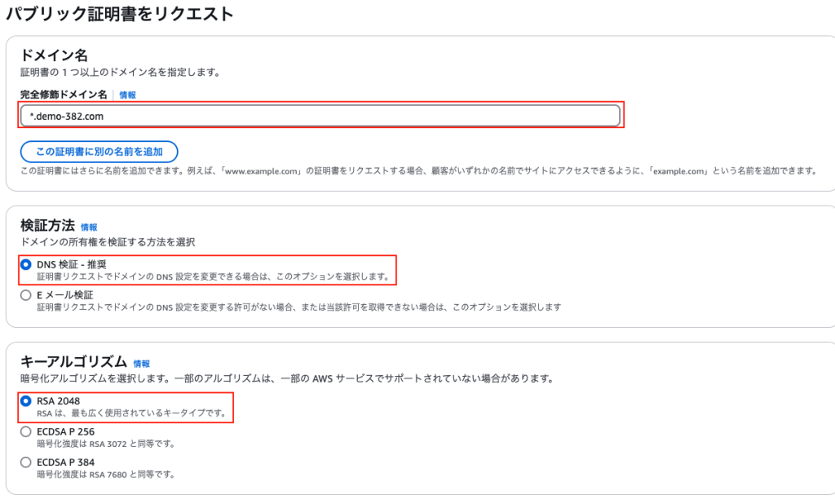Screen dimensions: 835x504
Task: Click the 完全修飾ドメイン名 input field
Action: coord(320,116)
